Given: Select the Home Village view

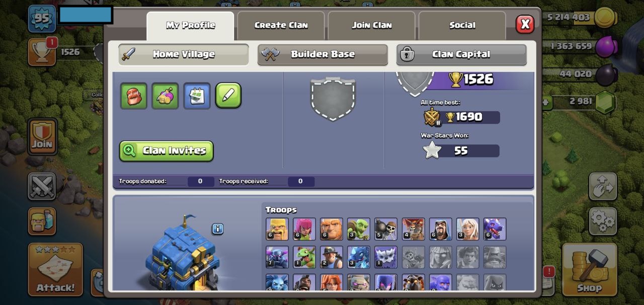Looking at the screenshot, I should click(x=184, y=54).
